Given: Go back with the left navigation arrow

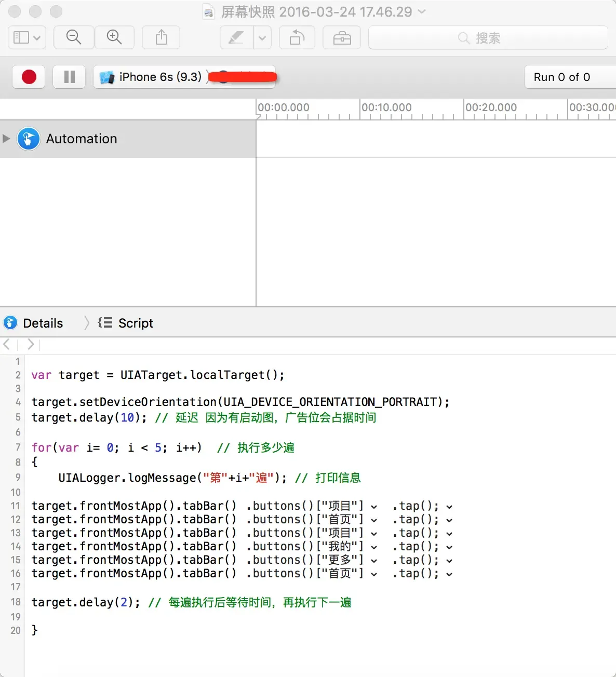Looking at the screenshot, I should [x=7, y=344].
